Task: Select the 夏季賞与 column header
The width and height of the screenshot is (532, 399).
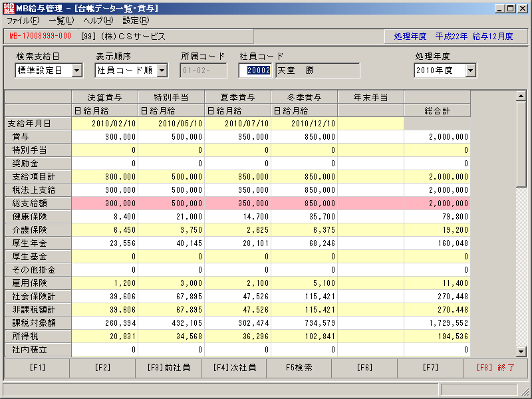Action: coord(238,98)
